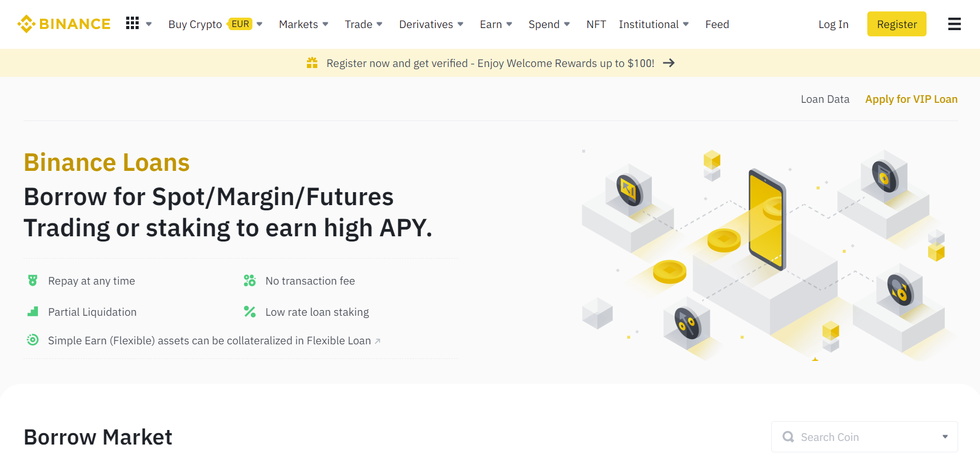Viewport: 980px width, 470px height.
Task: Click the Binance logo
Action: click(x=63, y=23)
